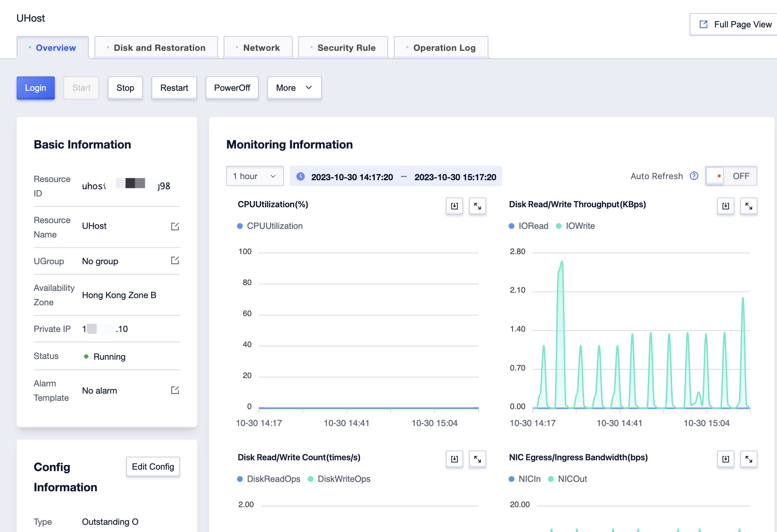Click the No alarm value
Image resolution: width=777 pixels, height=532 pixels.
point(100,391)
